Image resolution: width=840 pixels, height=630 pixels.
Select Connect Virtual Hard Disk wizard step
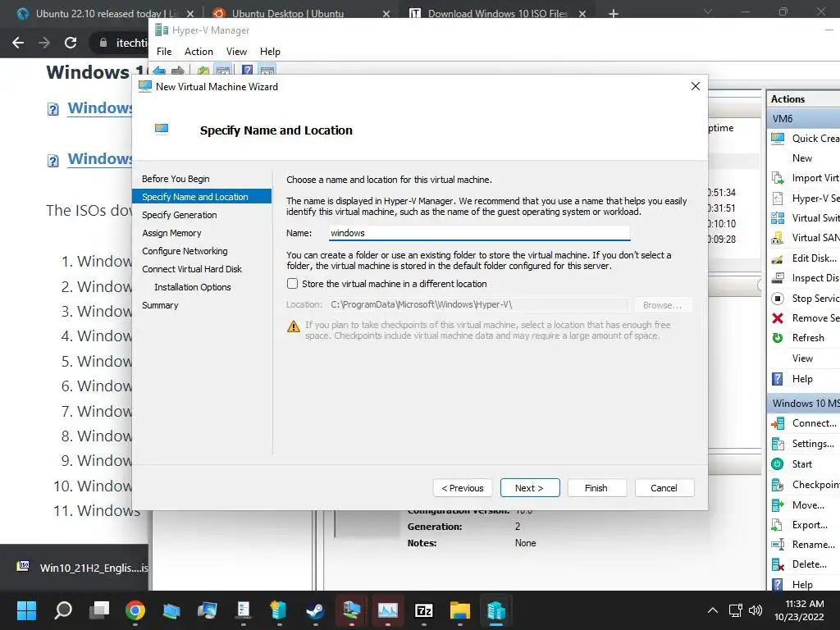192,269
